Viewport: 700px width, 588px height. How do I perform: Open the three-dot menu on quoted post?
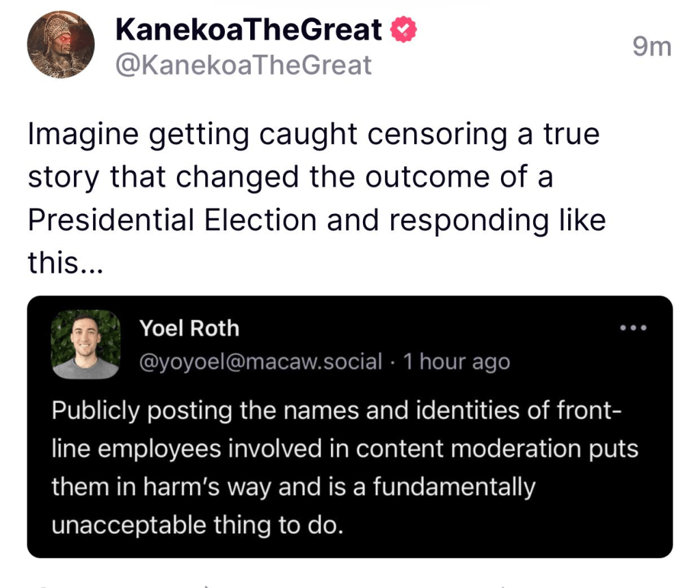point(632,329)
